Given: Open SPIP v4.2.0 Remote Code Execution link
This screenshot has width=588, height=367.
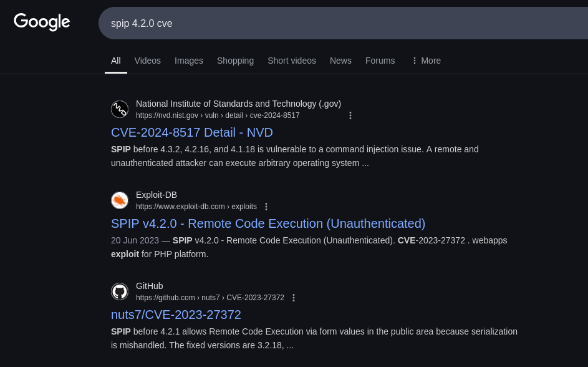Looking at the screenshot, I should pyautogui.click(x=268, y=223).
